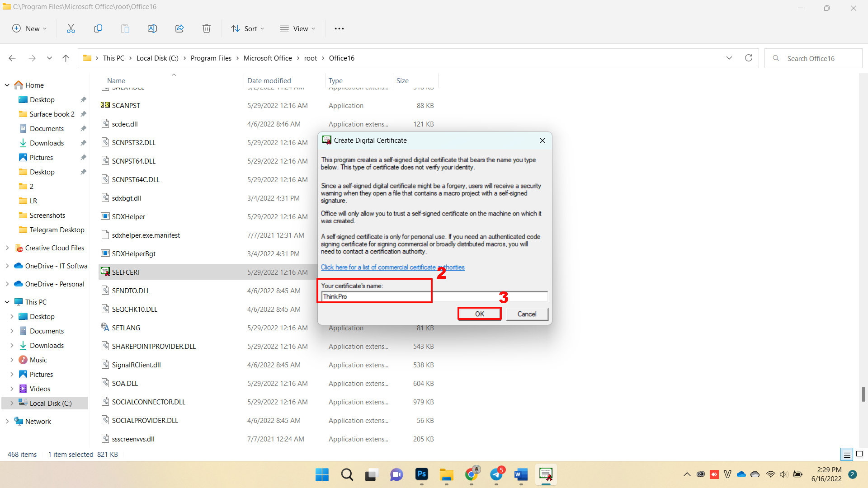
Task: Go up one folder level arrow
Action: point(66,58)
